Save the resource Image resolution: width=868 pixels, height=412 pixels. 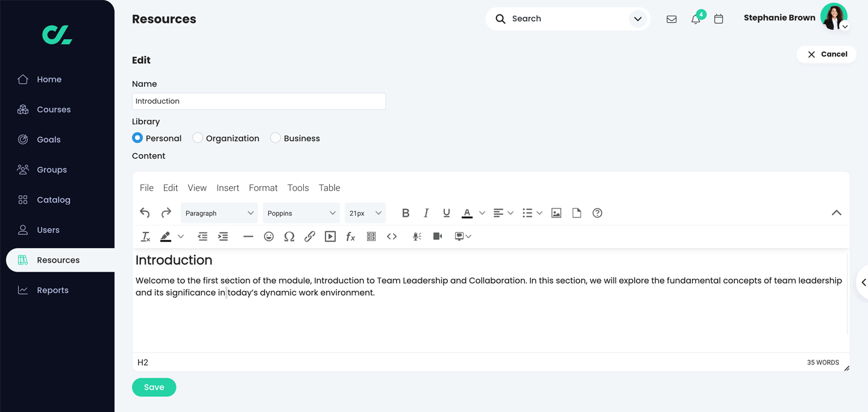[154, 387]
